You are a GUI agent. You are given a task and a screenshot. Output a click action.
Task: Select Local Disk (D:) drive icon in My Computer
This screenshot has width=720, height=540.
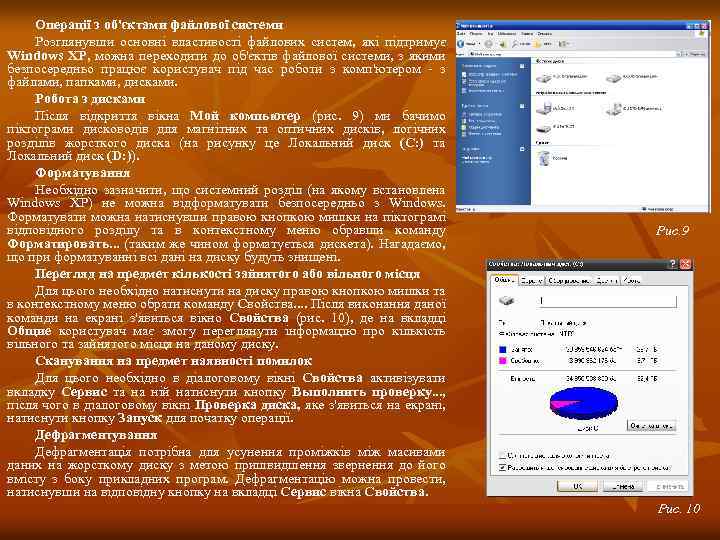pyautogui.click(x=613, y=78)
